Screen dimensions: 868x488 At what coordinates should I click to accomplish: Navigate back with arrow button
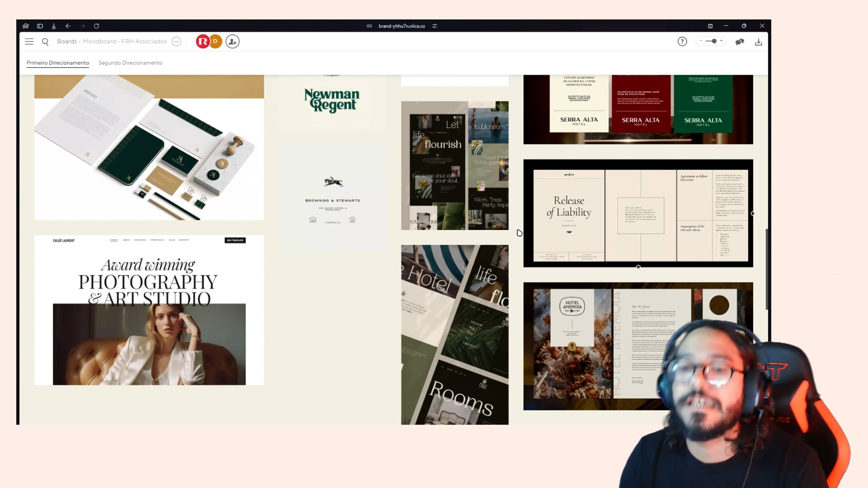click(x=68, y=26)
